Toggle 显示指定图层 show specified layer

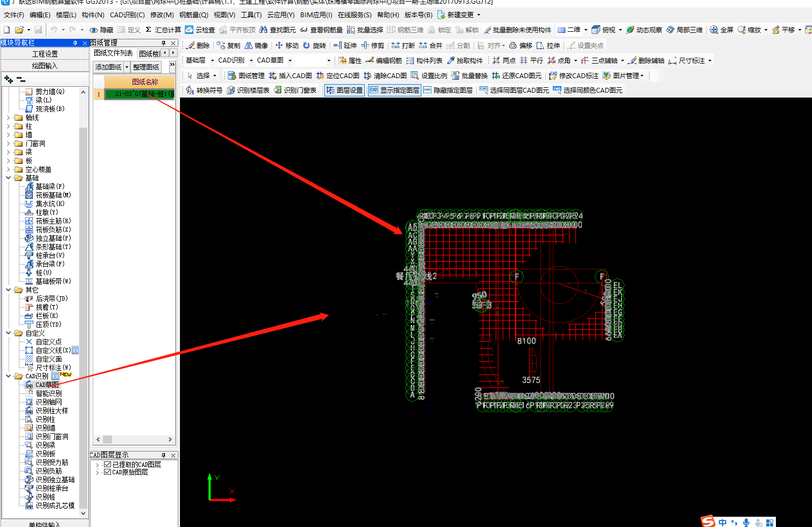394,90
